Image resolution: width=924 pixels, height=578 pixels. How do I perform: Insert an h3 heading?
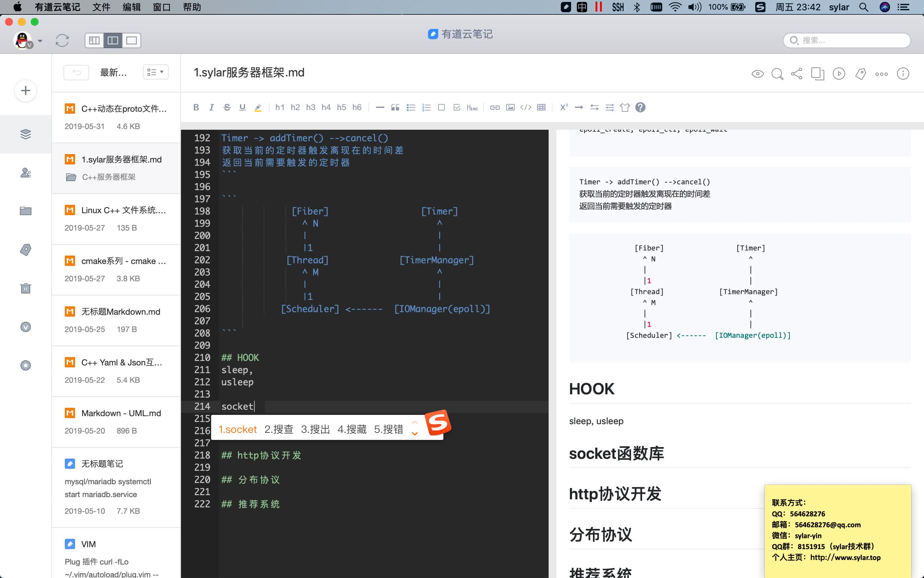[311, 108]
